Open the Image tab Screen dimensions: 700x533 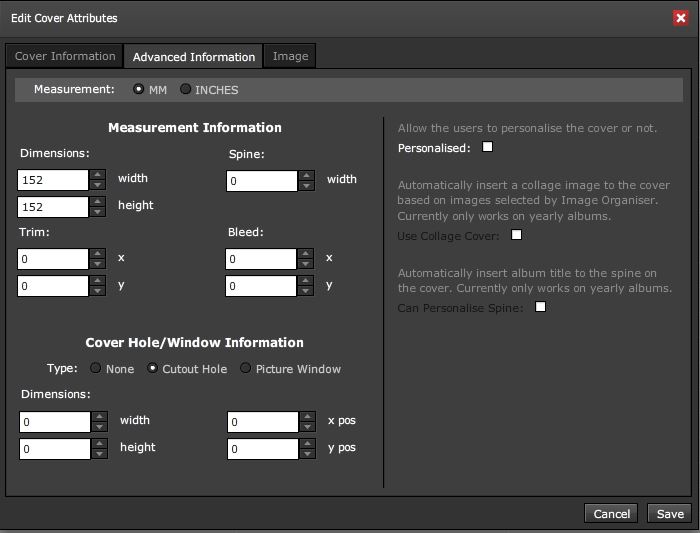(x=290, y=56)
